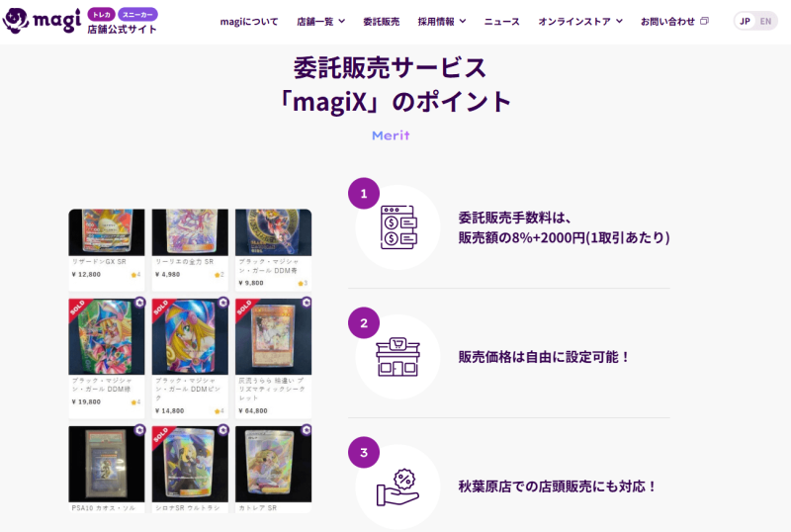Click the numbered circle badge 3
This screenshot has width=791, height=532.
click(364, 453)
